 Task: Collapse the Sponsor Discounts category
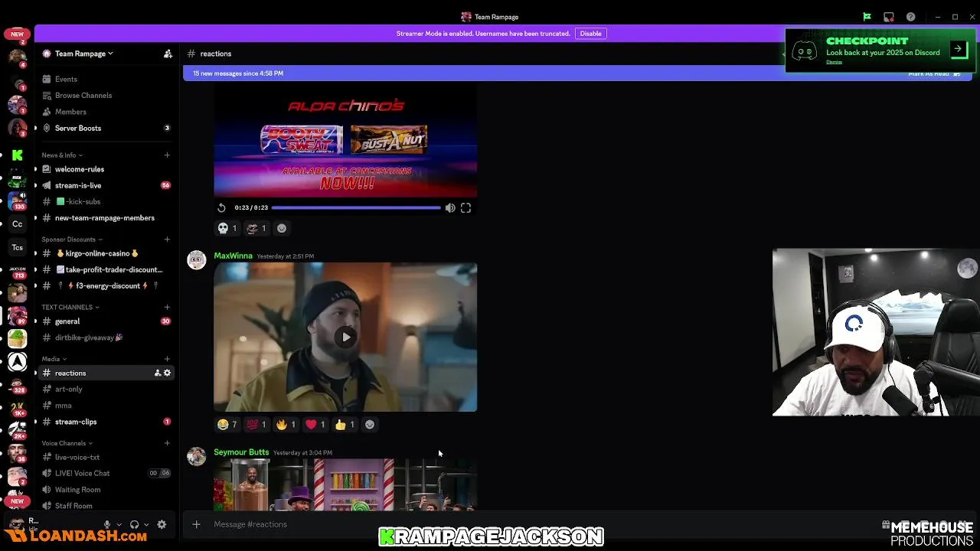[72, 240]
